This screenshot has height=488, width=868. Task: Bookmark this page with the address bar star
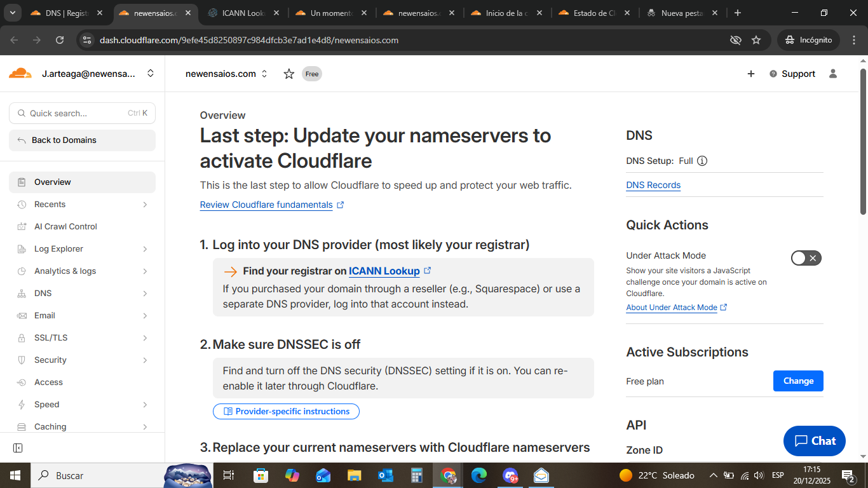756,40
